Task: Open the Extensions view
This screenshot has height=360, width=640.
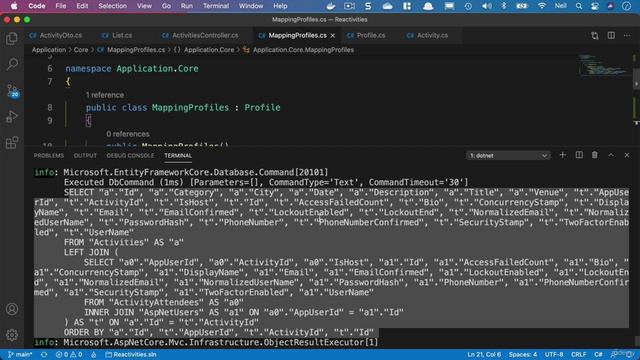Action: (12, 143)
